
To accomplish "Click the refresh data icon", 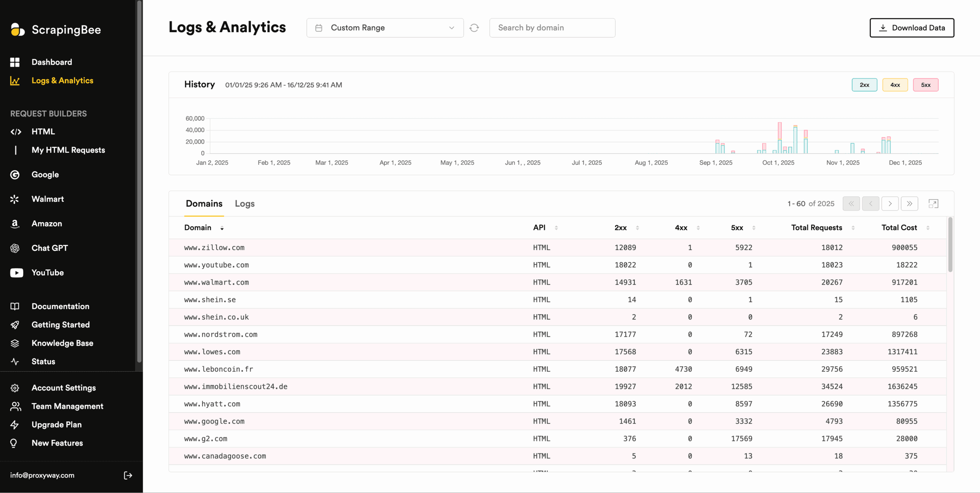I will (x=474, y=28).
